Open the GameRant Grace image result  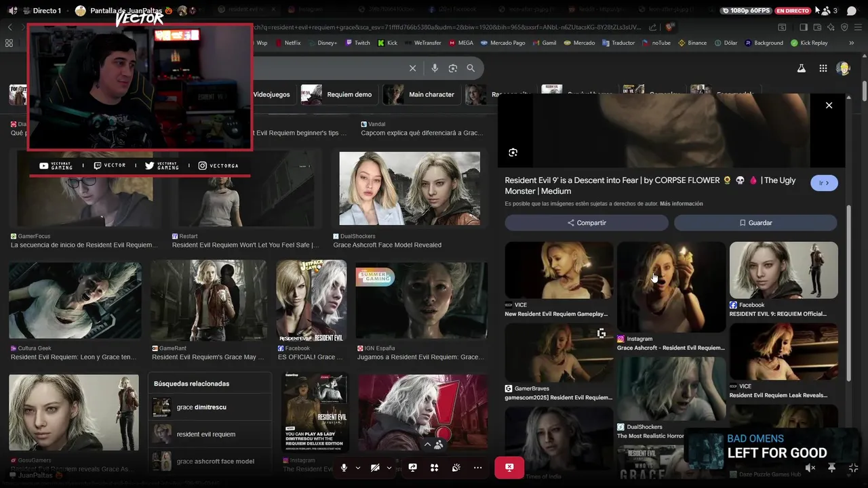[208, 300]
